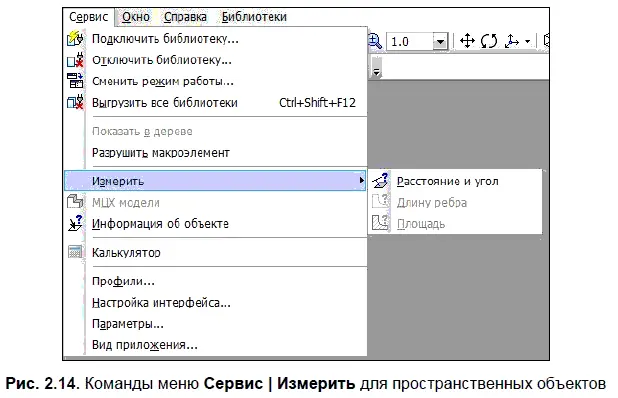Click the scale field showing 1.0
Screen dimensions: 618x398
(410, 41)
